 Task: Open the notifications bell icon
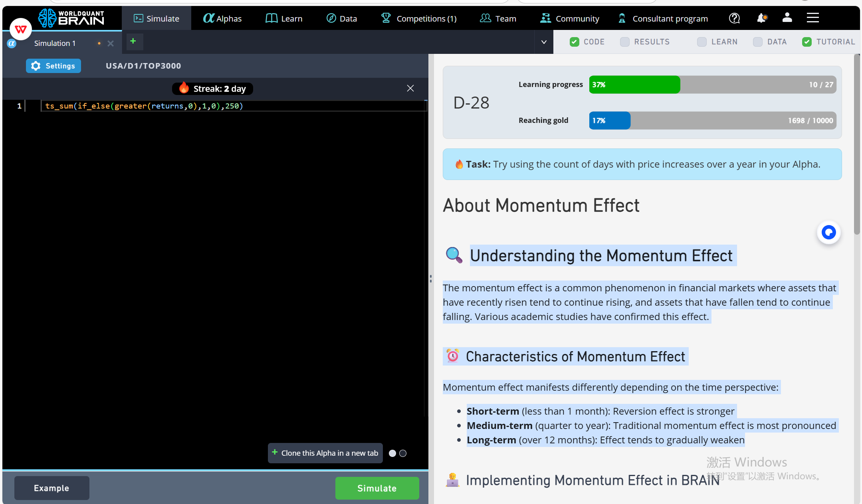(761, 18)
